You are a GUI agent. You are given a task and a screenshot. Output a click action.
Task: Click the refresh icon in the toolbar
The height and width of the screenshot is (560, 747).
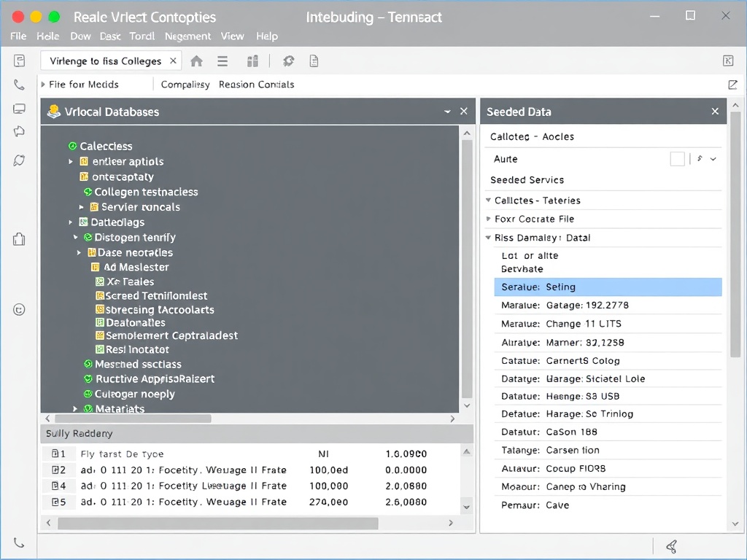click(x=288, y=61)
